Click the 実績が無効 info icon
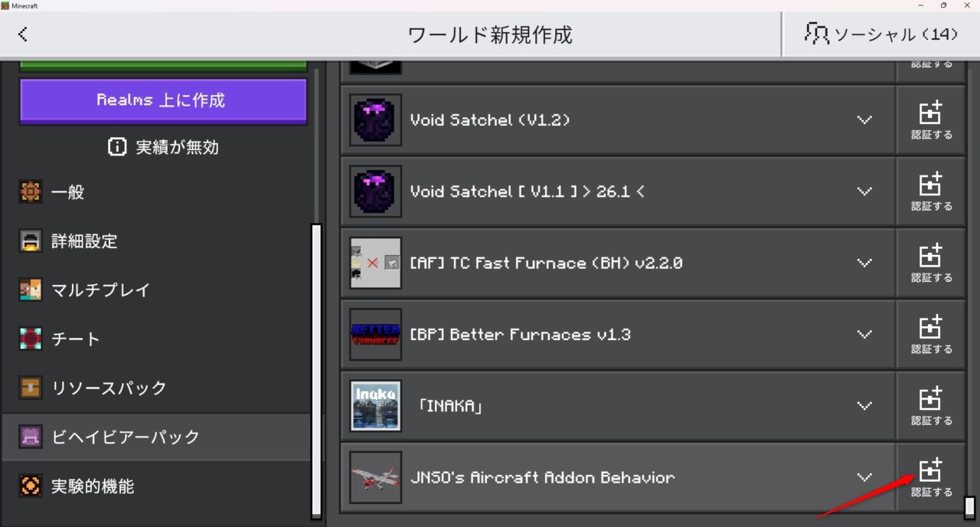 click(x=117, y=147)
